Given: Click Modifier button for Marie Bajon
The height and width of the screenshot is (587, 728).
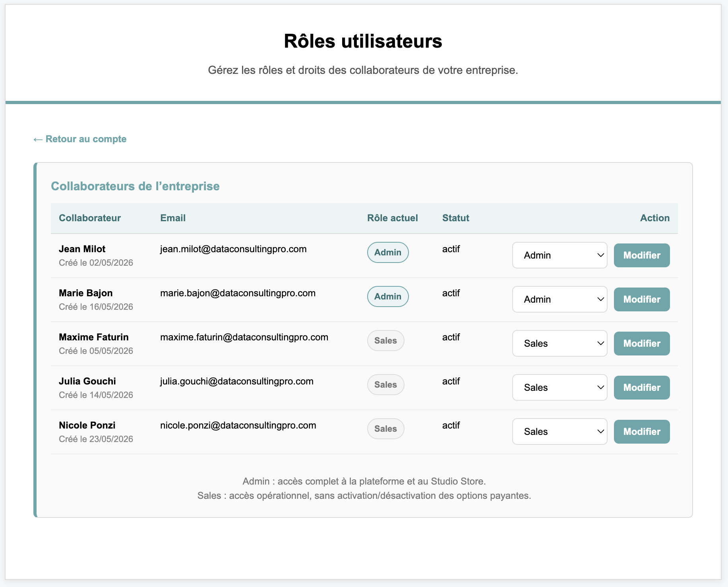Looking at the screenshot, I should tap(642, 299).
